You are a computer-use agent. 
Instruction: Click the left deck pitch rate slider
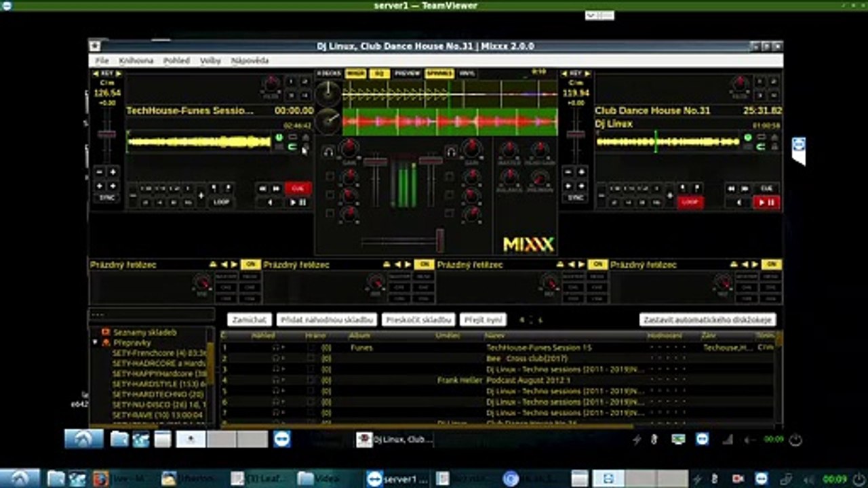click(106, 135)
